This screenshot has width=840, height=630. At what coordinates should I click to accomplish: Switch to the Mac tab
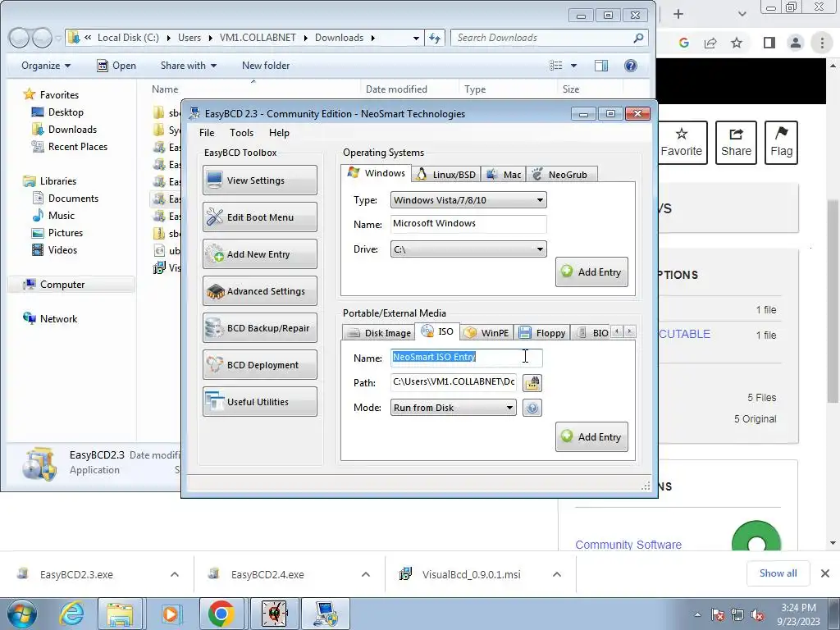(504, 175)
